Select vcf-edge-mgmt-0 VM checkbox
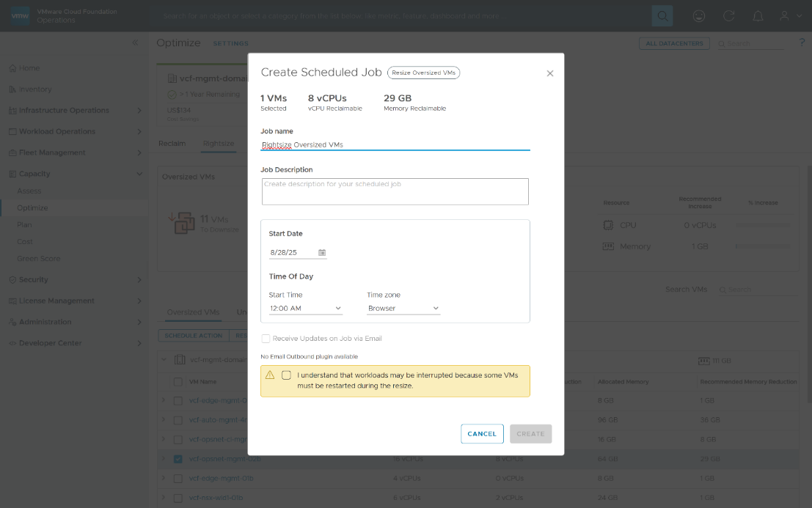The height and width of the screenshot is (508, 812). pyautogui.click(x=177, y=400)
